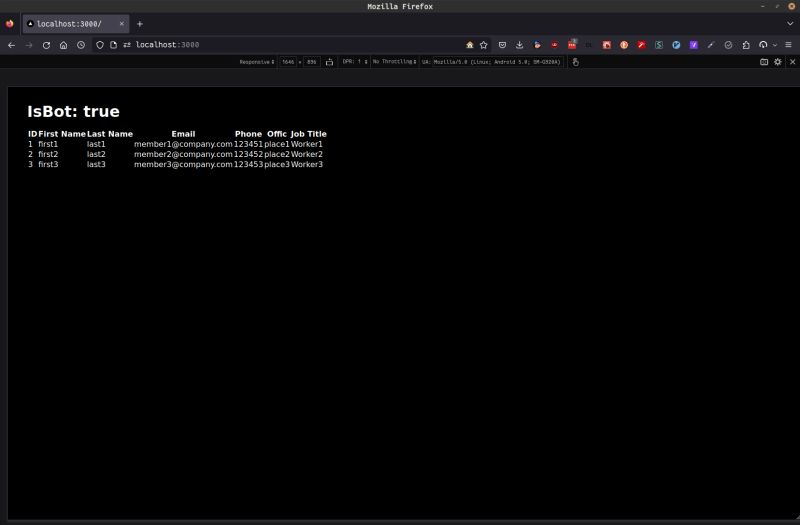Activate the eyedropper color picker extension
Viewport: 800px width, 525px height.
tap(711, 45)
